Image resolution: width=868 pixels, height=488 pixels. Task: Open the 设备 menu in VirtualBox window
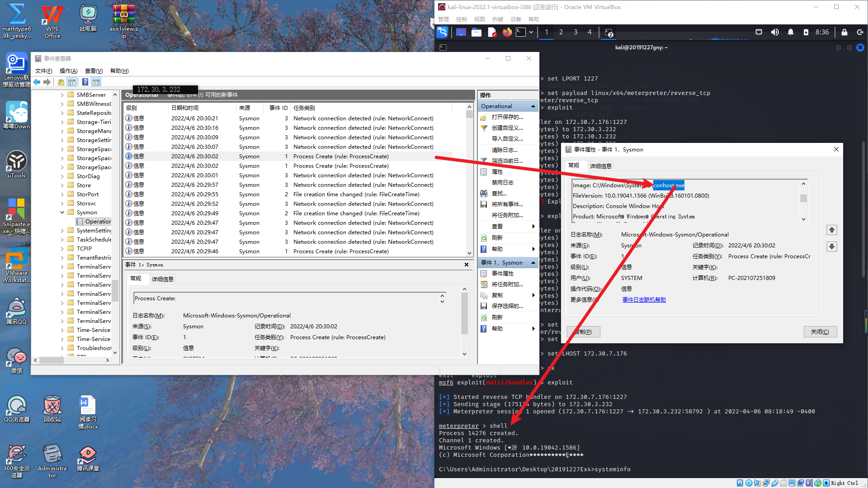tap(516, 19)
